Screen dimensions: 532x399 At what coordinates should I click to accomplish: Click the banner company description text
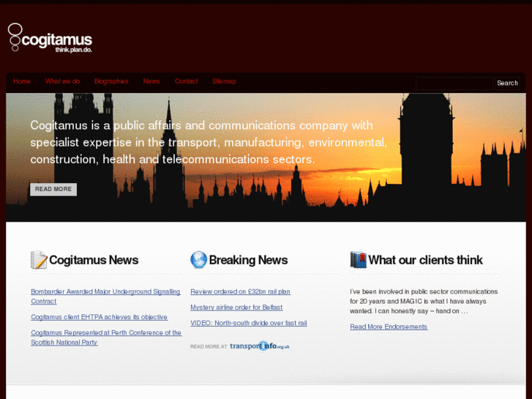point(209,142)
